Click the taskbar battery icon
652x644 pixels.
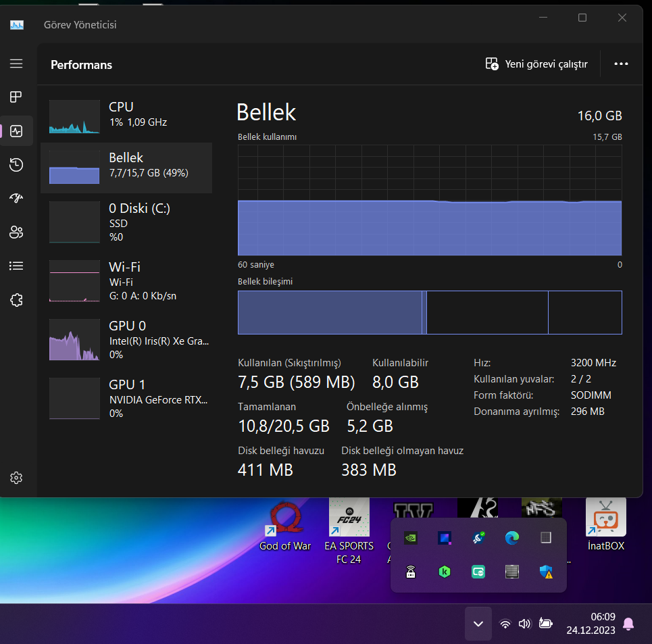545,623
